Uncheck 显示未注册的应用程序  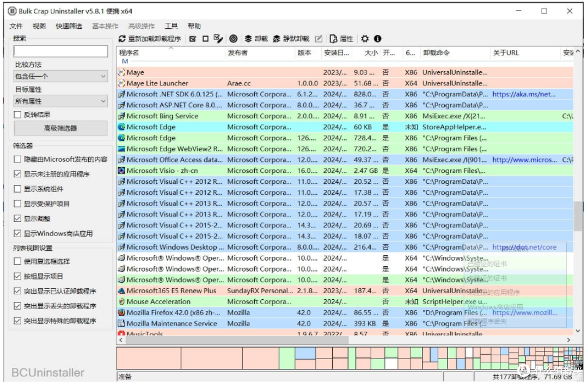pyautogui.click(x=17, y=174)
